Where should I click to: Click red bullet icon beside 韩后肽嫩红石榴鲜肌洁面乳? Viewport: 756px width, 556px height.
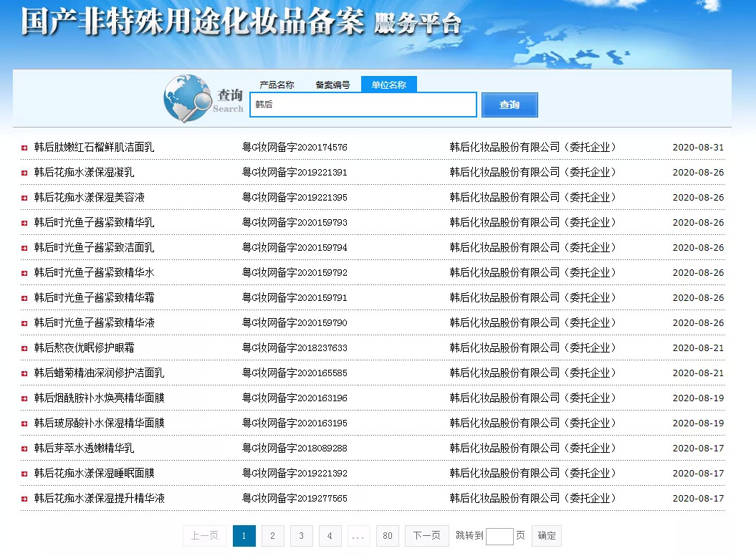coord(24,148)
